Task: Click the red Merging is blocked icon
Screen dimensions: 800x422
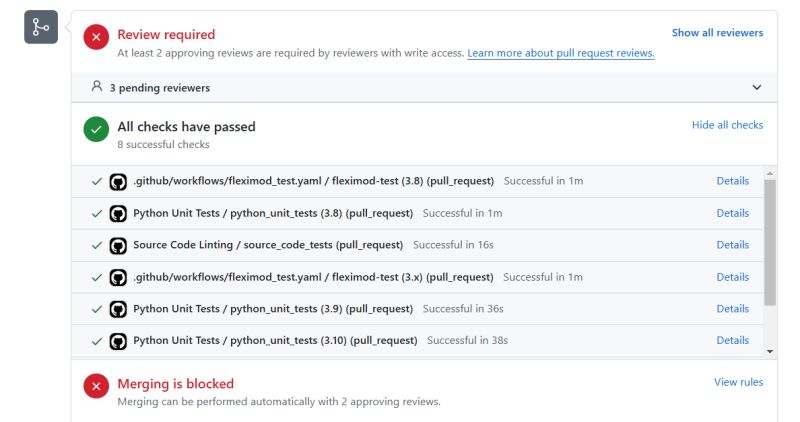Action: pos(96,386)
